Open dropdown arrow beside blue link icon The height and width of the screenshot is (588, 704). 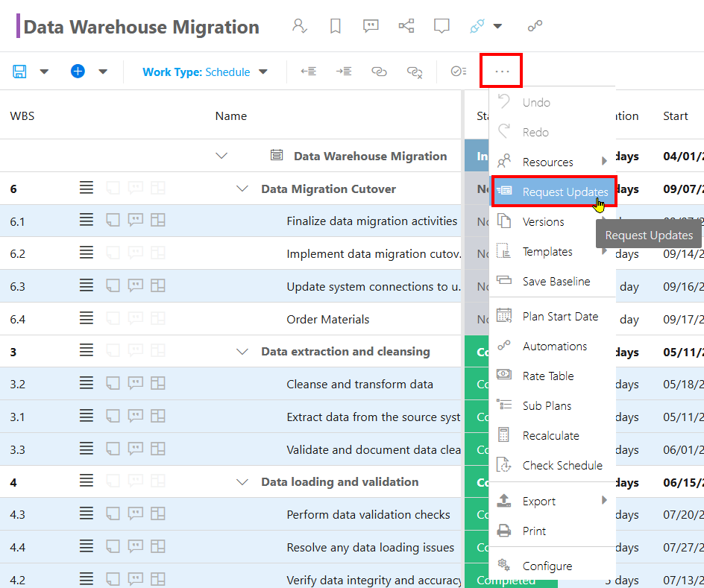[x=497, y=26]
